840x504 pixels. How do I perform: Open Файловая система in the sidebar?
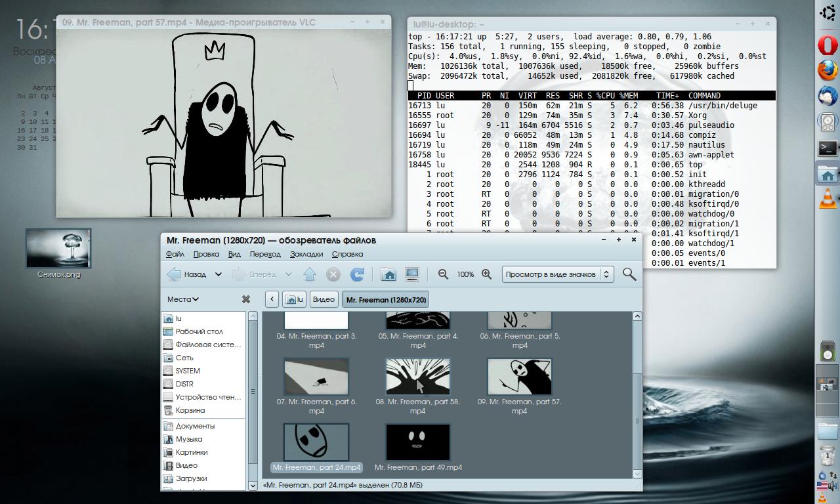coord(203,345)
